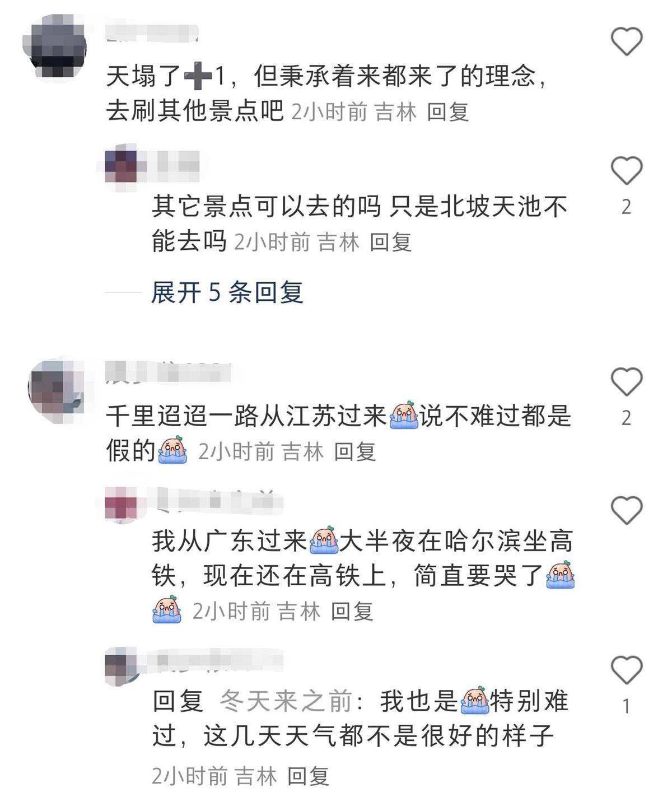Like the '我也是特别难过' reply heart
672x802 pixels.
626,670
